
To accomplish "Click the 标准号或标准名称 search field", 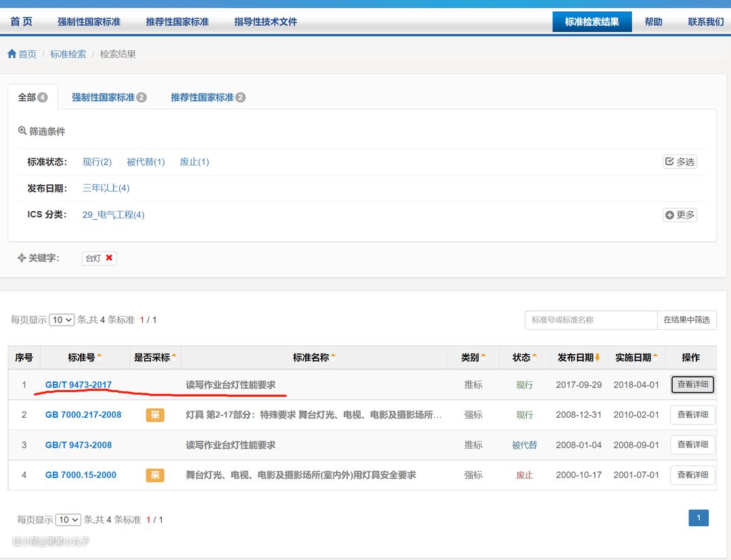I will coord(590,320).
